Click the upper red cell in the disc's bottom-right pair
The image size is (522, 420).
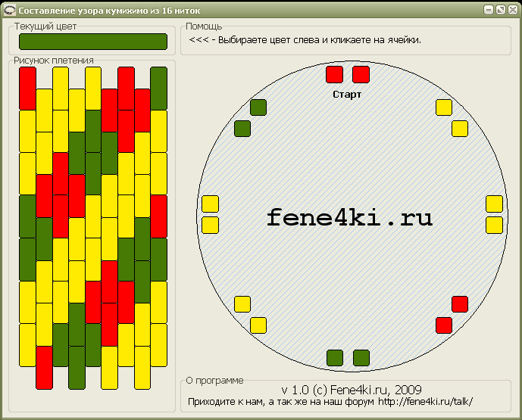[x=460, y=304]
